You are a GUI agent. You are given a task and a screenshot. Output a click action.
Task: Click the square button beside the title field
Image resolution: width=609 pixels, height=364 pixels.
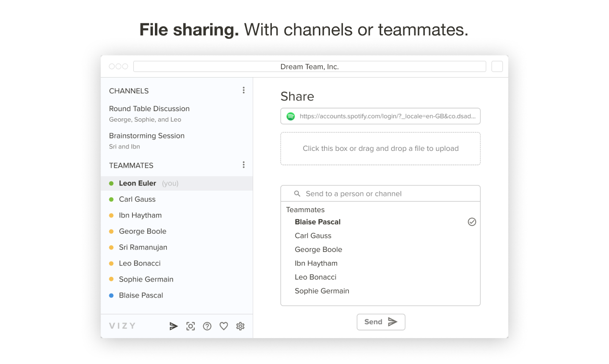coord(497,67)
